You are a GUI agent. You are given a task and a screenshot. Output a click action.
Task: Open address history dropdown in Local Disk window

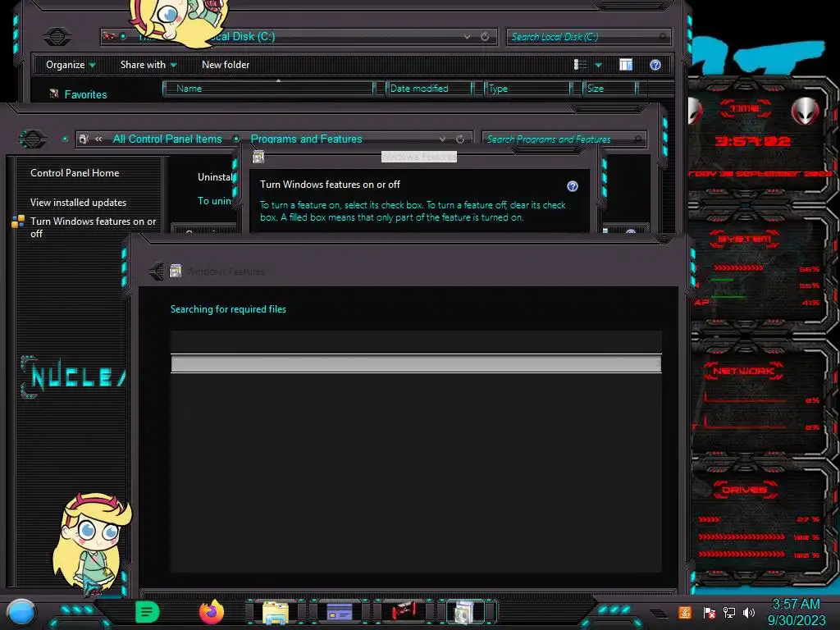pyautogui.click(x=467, y=36)
